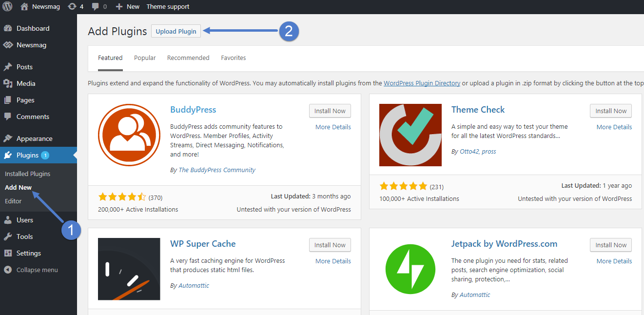
Task: Open the updates icon showing 4
Action: [72, 6]
